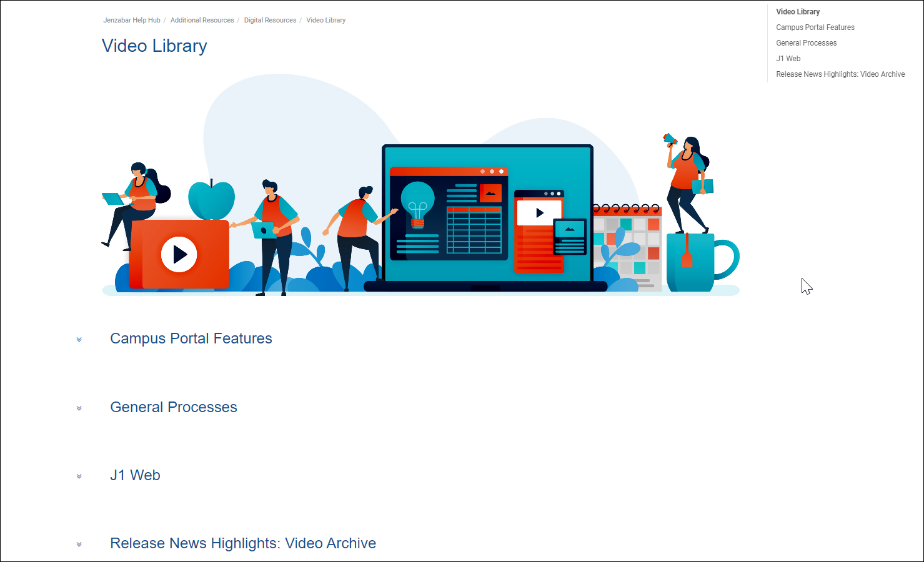Expand Release News Highlights chevron

click(79, 545)
